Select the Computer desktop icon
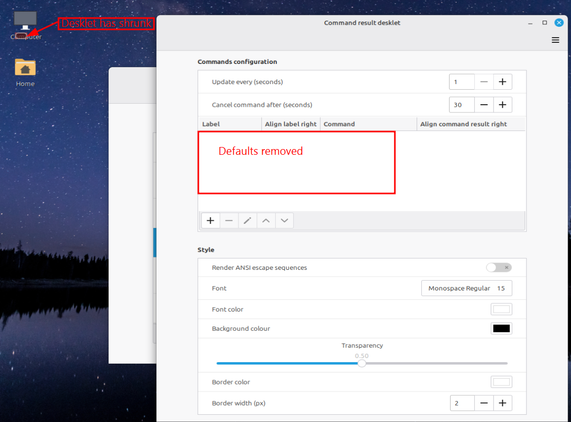 (x=25, y=25)
